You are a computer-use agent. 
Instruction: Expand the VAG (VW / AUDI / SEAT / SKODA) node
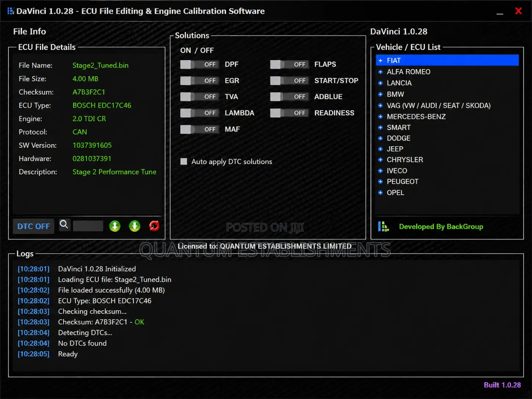coord(381,105)
